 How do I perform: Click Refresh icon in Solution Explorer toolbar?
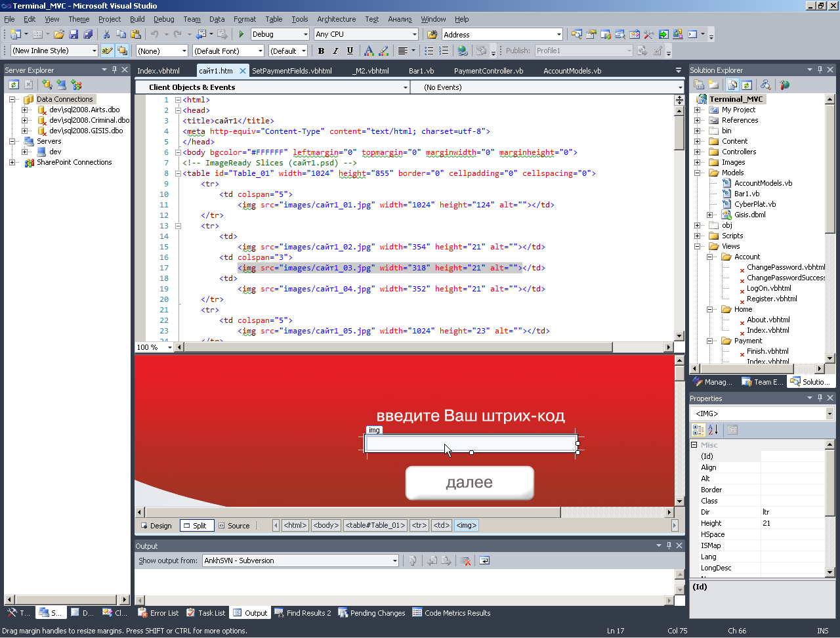[746, 85]
